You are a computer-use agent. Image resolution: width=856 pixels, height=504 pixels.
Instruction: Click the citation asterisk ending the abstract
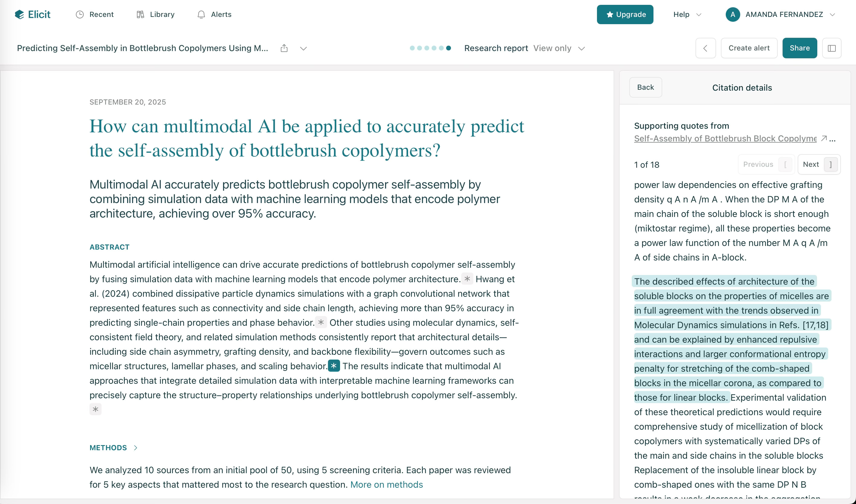pos(96,409)
